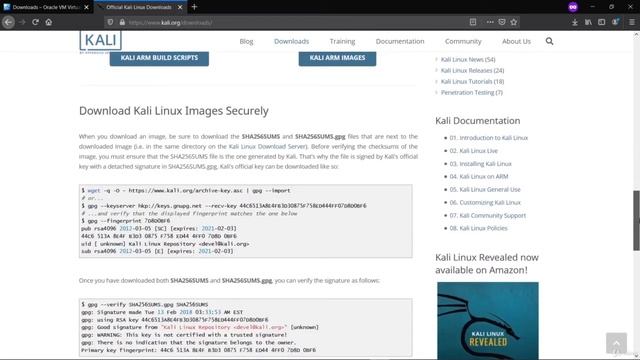Screen dimensions: 640x360
Task: Open page actions three-dot menu
Action: pyautogui.click(x=490, y=22)
